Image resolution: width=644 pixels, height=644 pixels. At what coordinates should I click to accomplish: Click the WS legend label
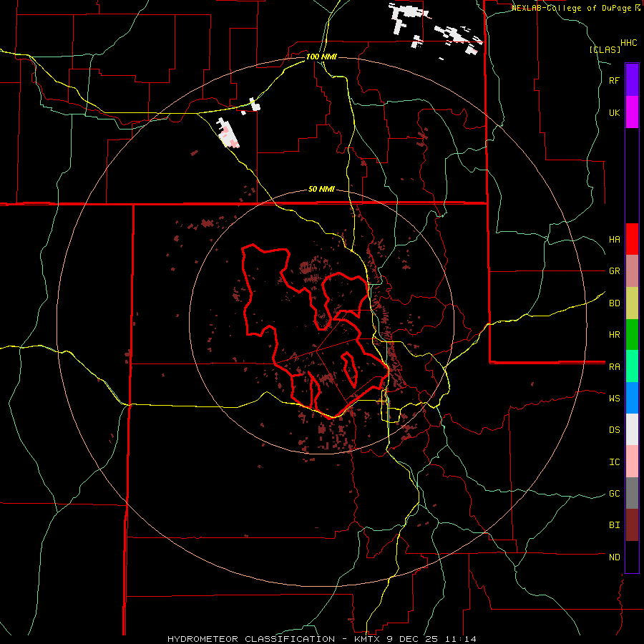[614, 399]
